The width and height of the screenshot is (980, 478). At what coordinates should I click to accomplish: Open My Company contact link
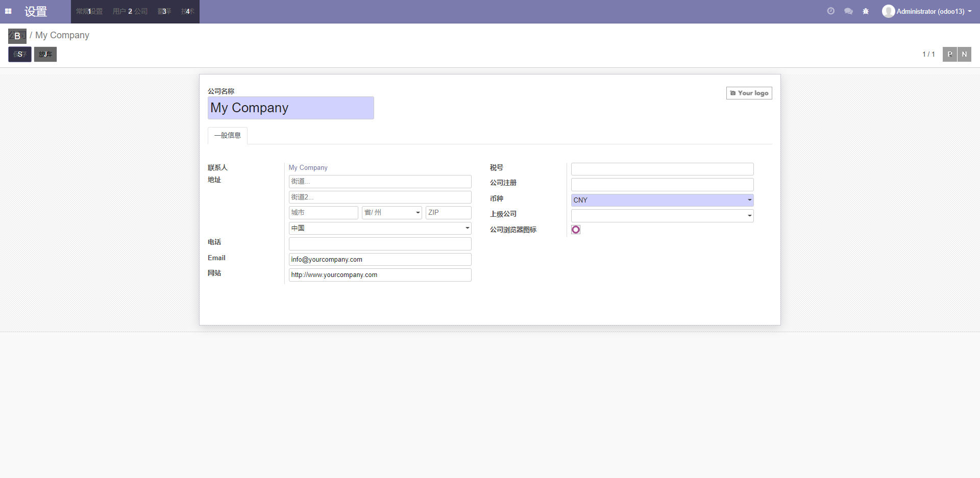pyautogui.click(x=308, y=167)
